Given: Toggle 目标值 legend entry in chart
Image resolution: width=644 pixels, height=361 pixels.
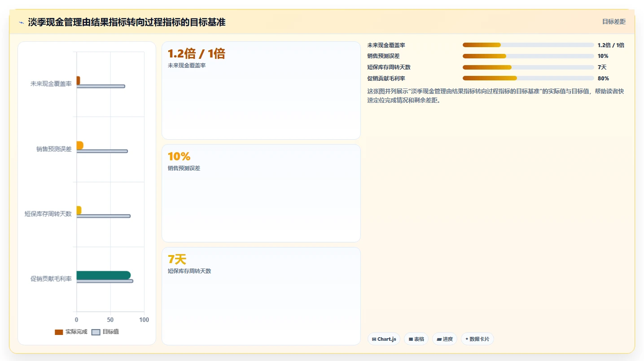Looking at the screenshot, I should click(x=105, y=332).
